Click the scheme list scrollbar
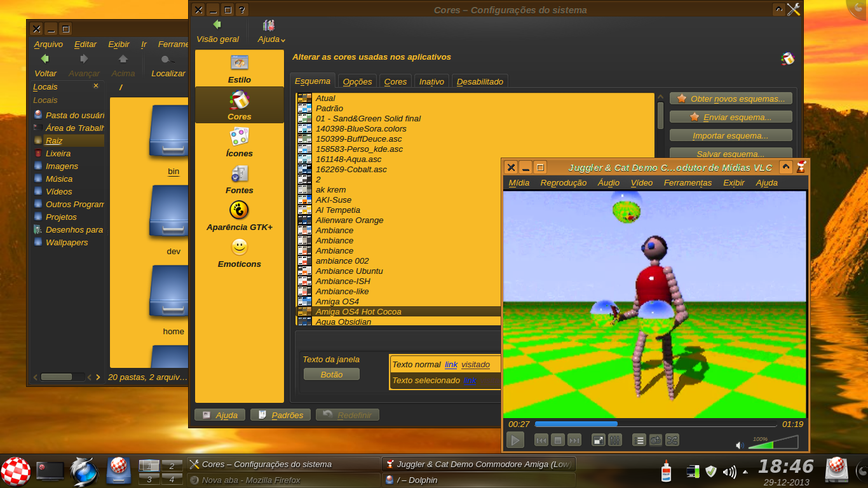The image size is (868, 488). point(660,116)
